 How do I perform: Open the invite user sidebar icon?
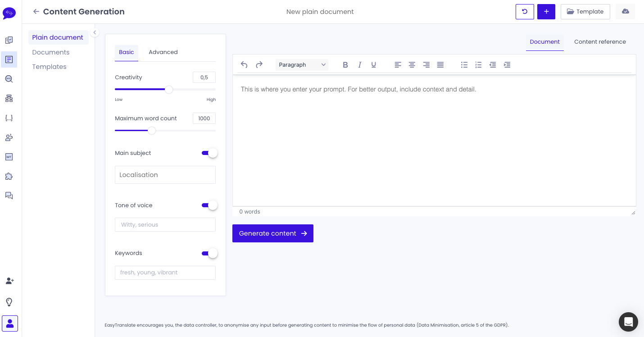point(9,281)
